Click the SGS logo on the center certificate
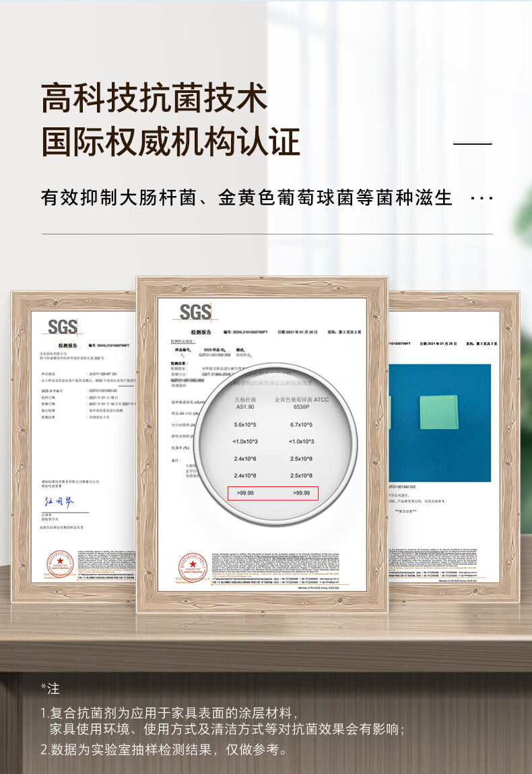532x774 pixels. (195, 312)
